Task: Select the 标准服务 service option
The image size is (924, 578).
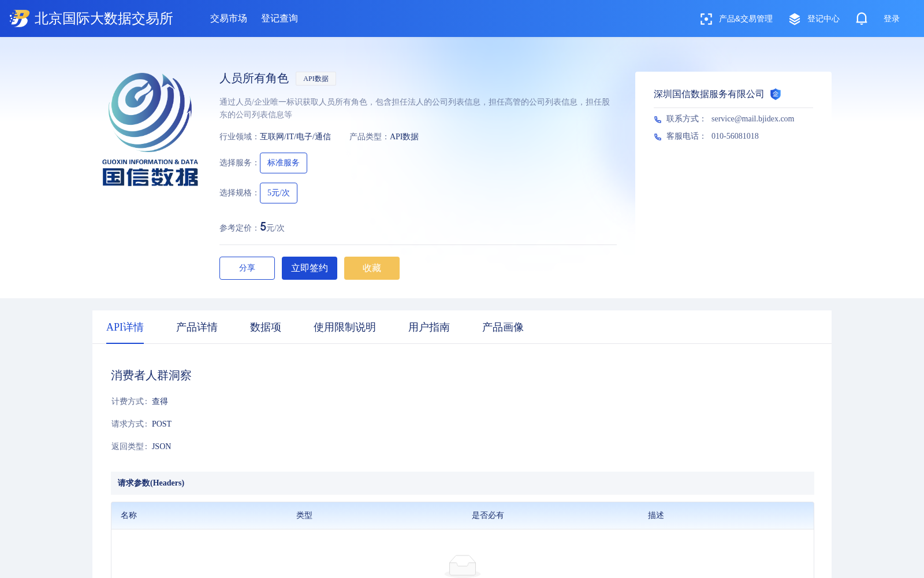Action: coord(284,163)
